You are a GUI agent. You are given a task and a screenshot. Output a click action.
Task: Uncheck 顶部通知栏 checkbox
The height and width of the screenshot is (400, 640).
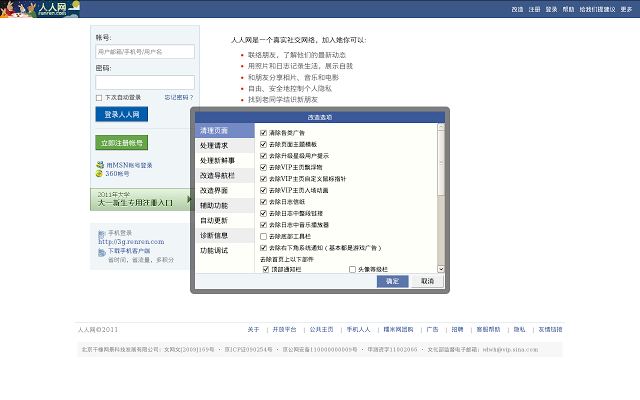tap(266, 269)
